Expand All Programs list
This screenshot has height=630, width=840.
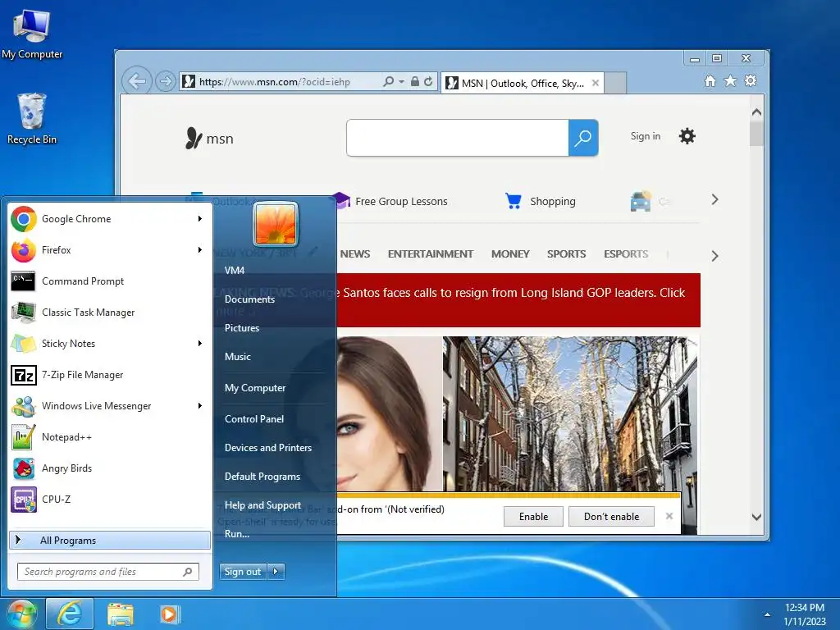(109, 540)
